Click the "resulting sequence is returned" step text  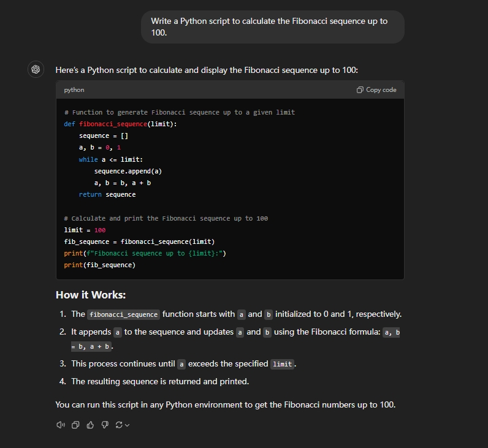159,381
